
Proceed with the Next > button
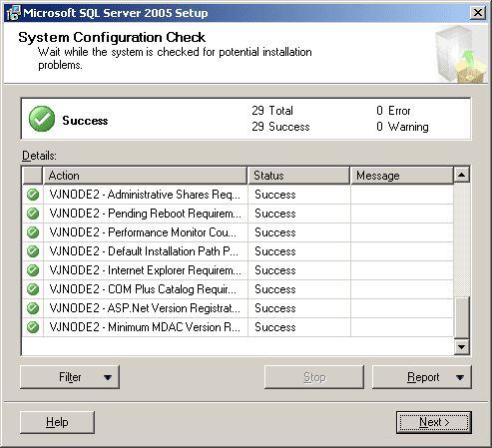click(x=434, y=422)
